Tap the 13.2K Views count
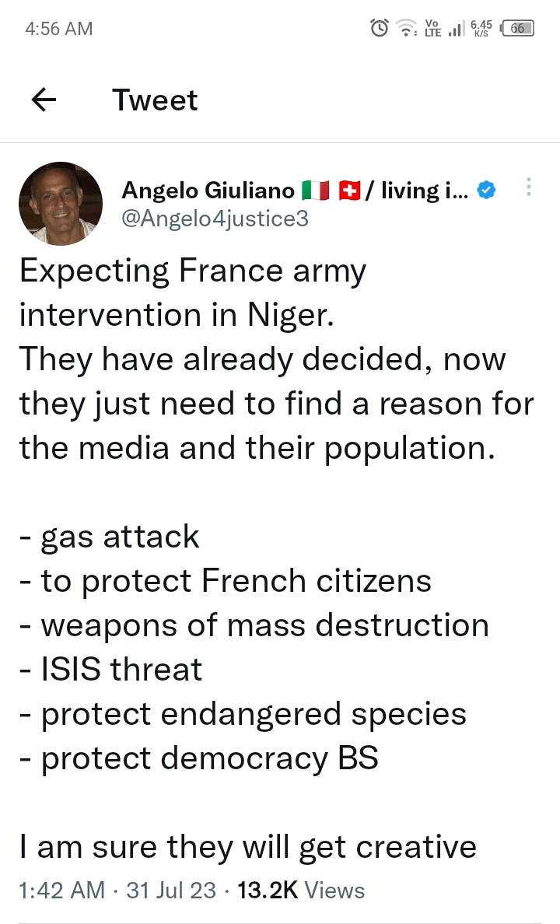Image resolution: width=560 pixels, height=924 pixels. tap(301, 890)
